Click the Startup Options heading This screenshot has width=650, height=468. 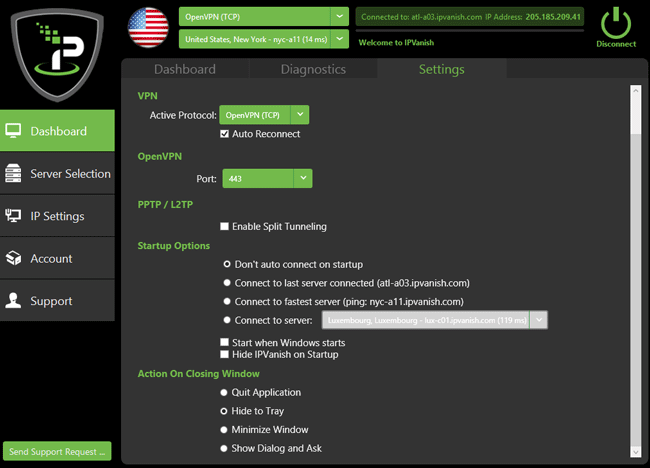[x=174, y=246]
